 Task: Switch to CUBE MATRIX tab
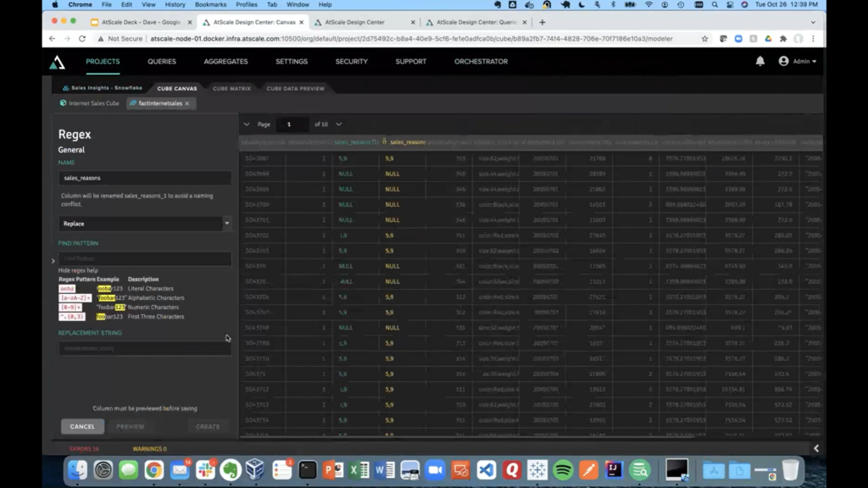(x=231, y=88)
